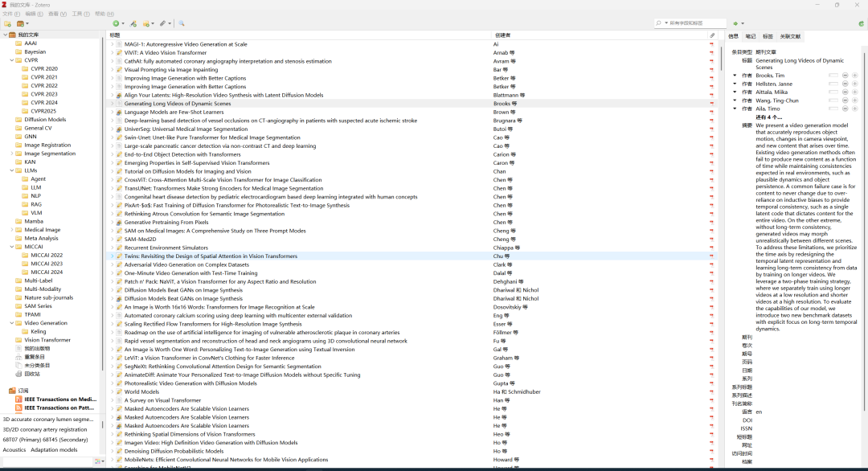Image resolution: width=868 pixels, height=471 pixels.
Task: Click the green New Item icon
Action: 116,24
